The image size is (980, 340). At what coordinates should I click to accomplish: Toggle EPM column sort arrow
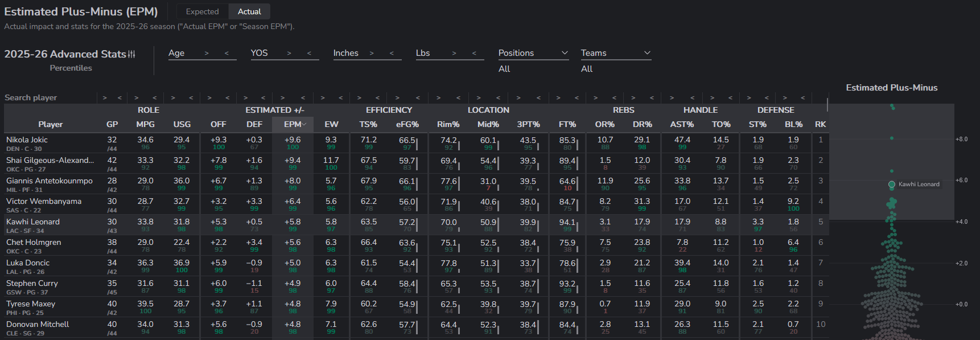304,124
